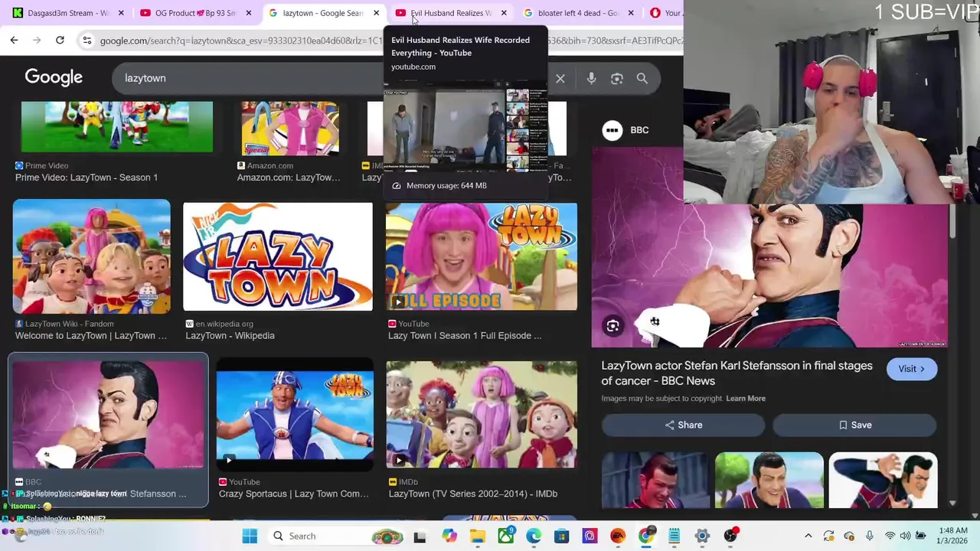Save the image with the Save button
Image resolution: width=980 pixels, height=551 pixels.
pyautogui.click(x=854, y=425)
